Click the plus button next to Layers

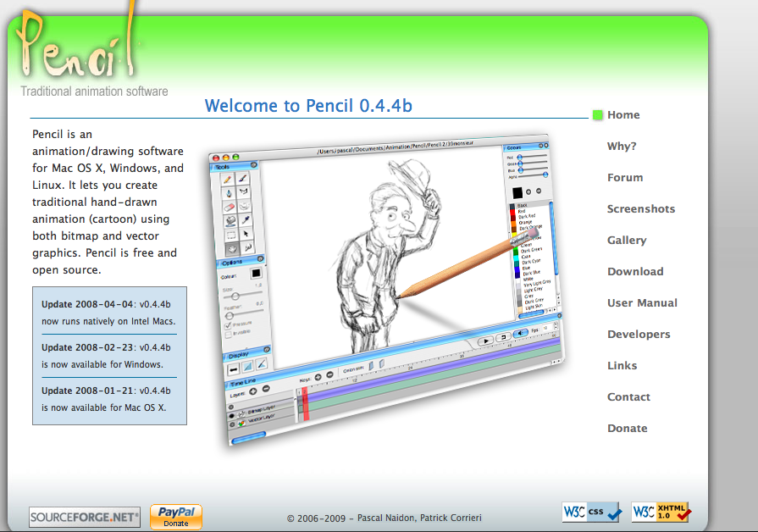[253, 391]
